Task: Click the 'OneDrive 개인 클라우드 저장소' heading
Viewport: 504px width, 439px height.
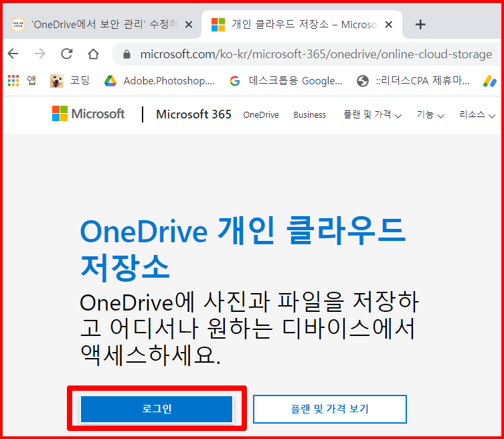Action: click(x=243, y=248)
